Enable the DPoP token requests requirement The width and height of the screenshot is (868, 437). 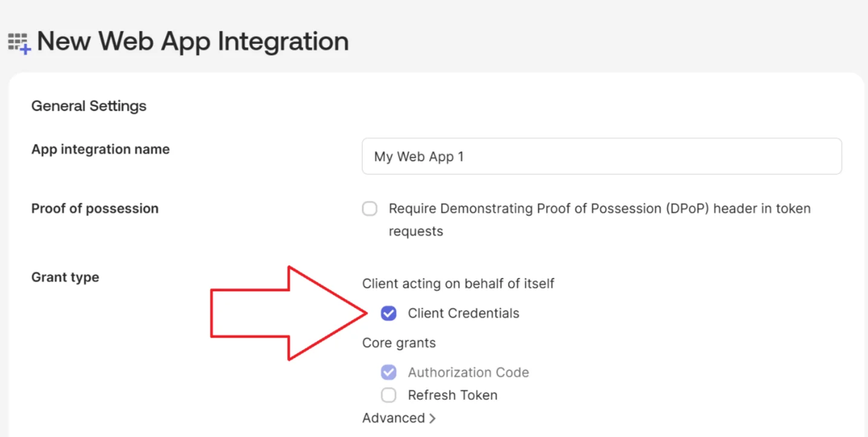point(370,208)
